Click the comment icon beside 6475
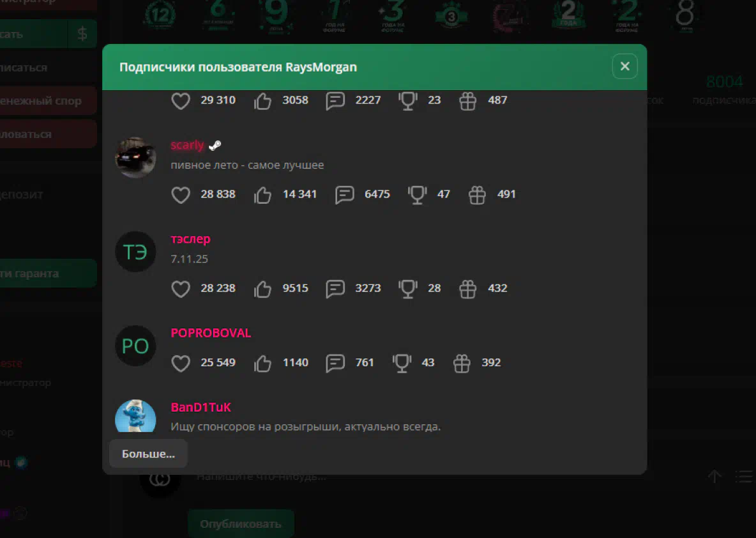Image resolution: width=756 pixels, height=538 pixels. click(344, 195)
